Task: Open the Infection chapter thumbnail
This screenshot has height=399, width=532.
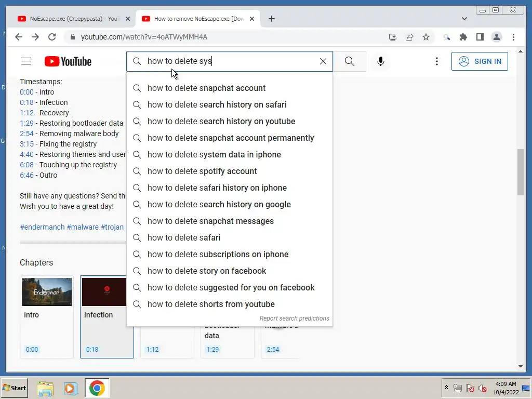Action: coord(104,292)
